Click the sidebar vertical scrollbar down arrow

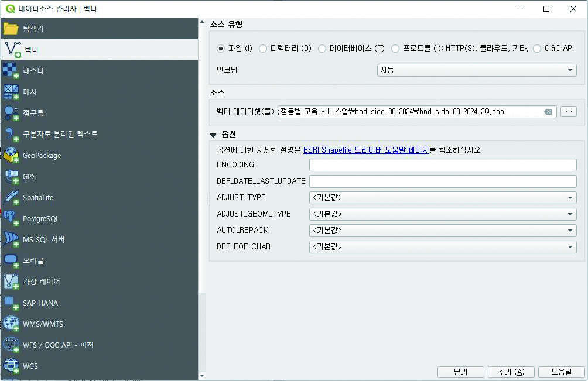(x=202, y=375)
